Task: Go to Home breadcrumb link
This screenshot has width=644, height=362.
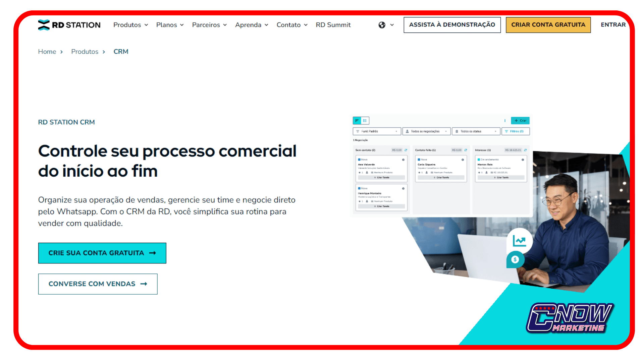Action: tap(47, 52)
